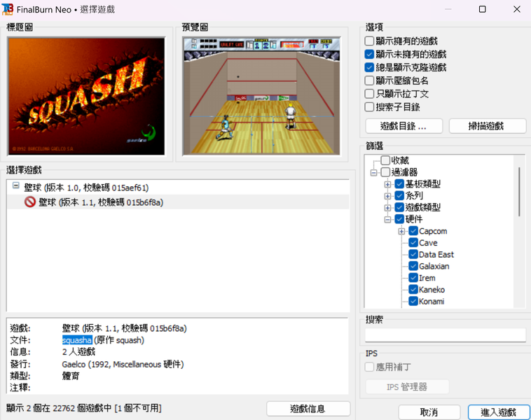Close the game selection dialog

(x=517, y=9)
